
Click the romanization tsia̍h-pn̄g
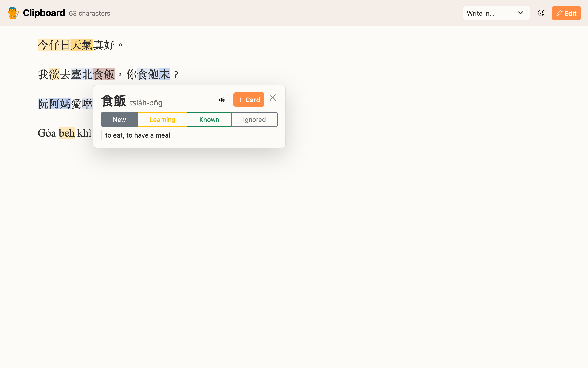[146, 103]
